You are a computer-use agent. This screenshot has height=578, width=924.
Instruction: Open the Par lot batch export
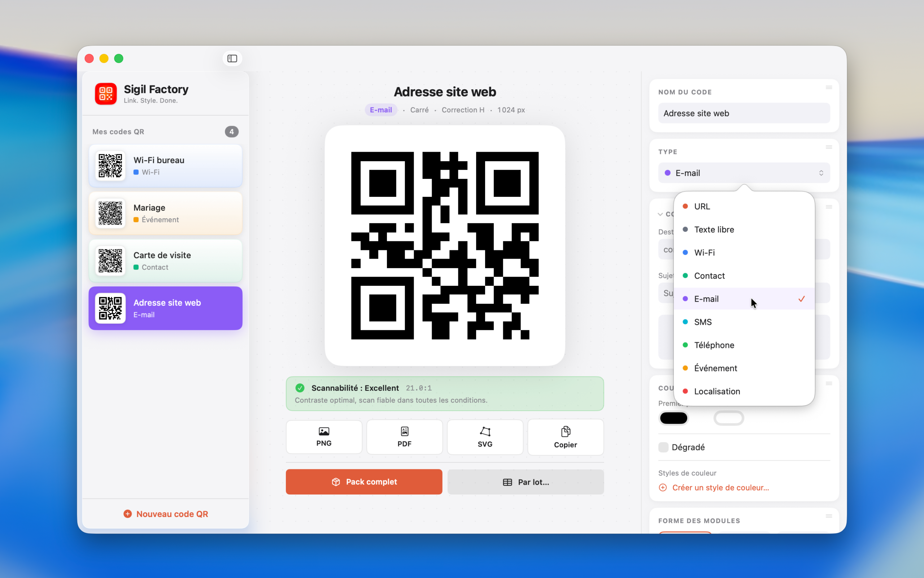[526, 482]
